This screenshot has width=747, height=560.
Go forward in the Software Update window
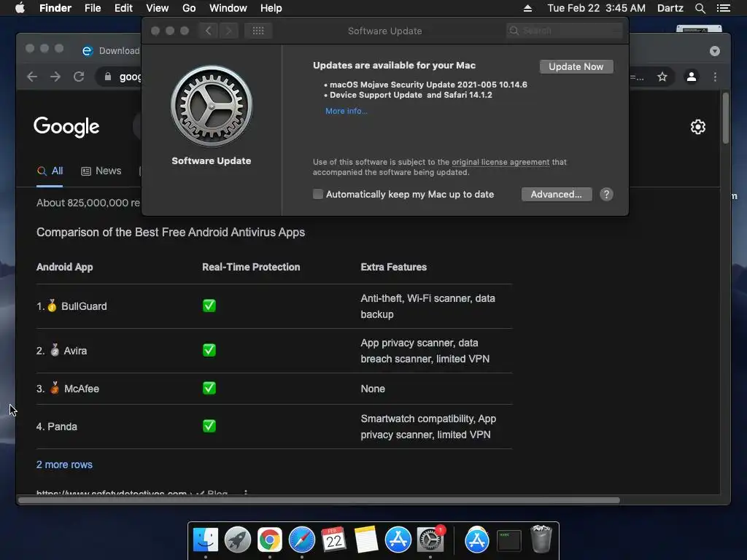point(228,31)
